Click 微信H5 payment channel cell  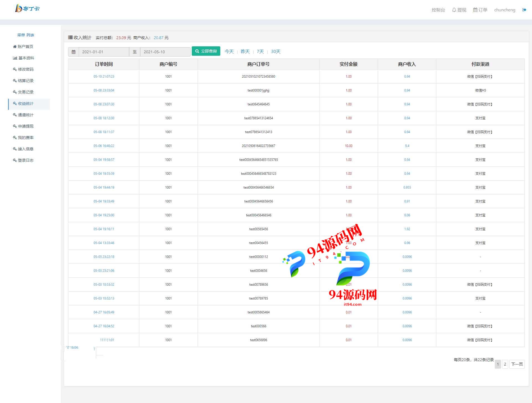tap(480, 90)
